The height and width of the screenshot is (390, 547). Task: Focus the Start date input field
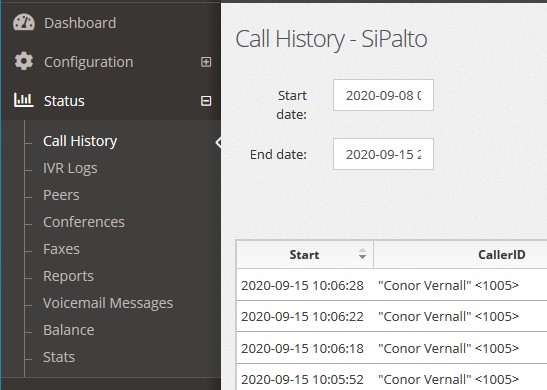[x=383, y=95]
